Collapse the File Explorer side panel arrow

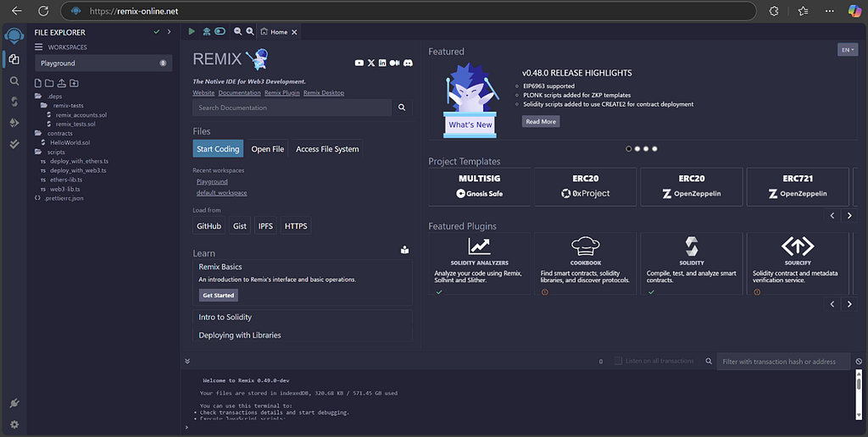tap(170, 32)
